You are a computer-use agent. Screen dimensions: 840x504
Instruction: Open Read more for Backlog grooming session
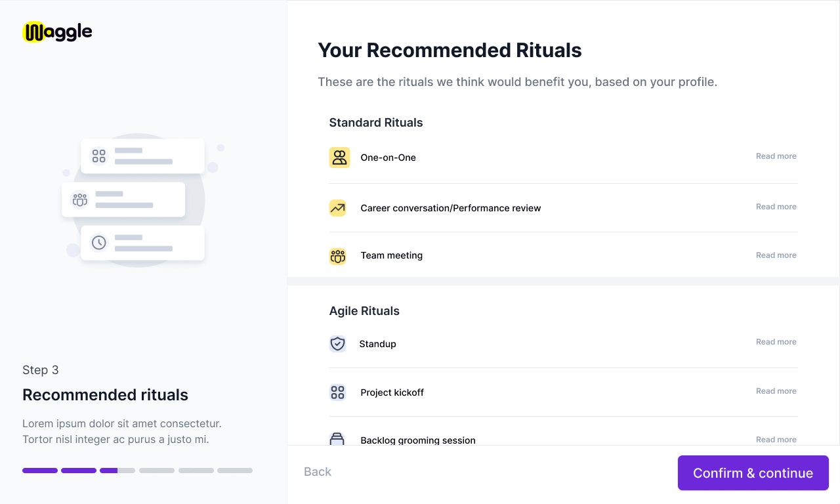pos(776,440)
